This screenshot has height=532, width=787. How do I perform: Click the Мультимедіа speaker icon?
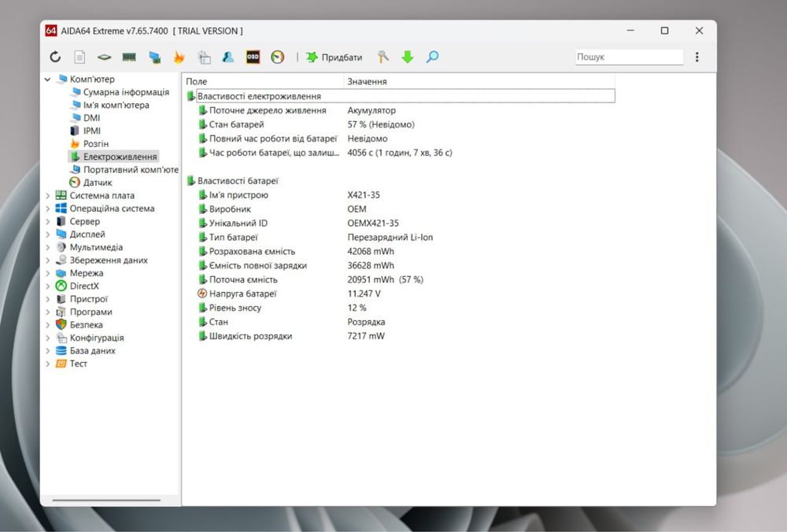pos(61,247)
